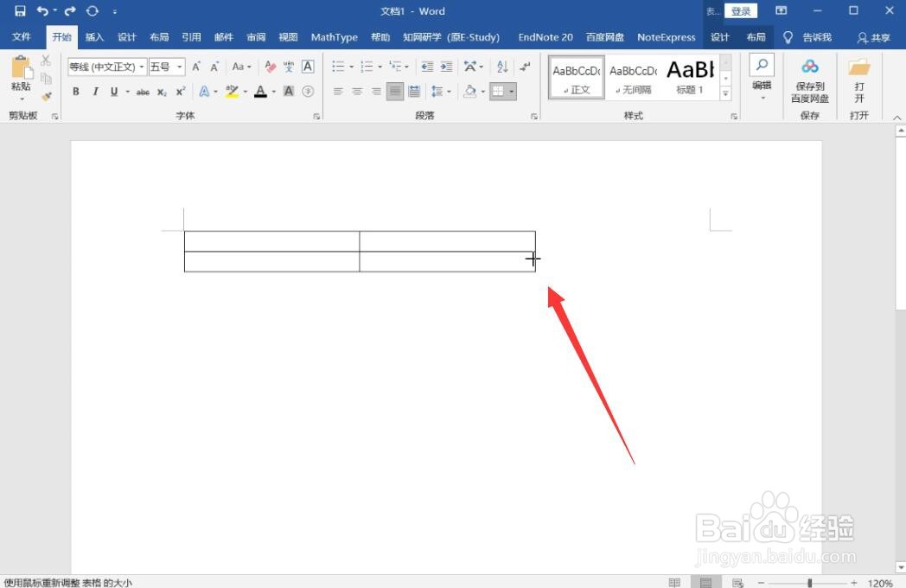Show or hide paragraph marks

525,67
